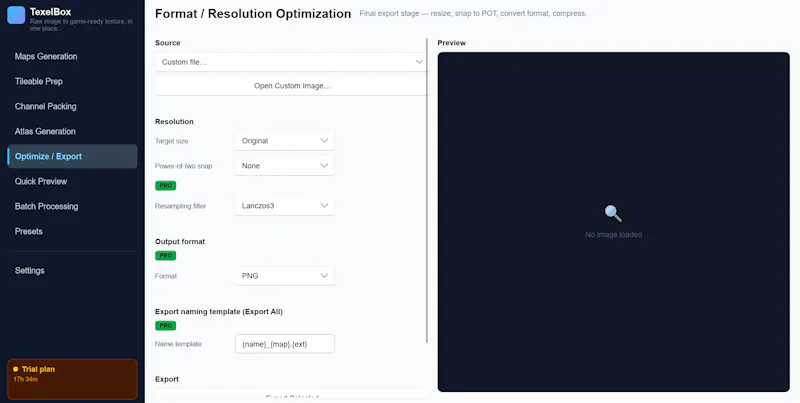800x403 pixels.
Task: Click the PRO badge under Export naming template
Action: (165, 325)
